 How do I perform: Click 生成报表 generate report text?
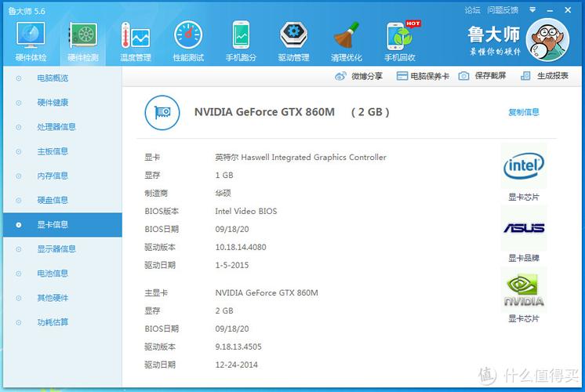coord(553,76)
